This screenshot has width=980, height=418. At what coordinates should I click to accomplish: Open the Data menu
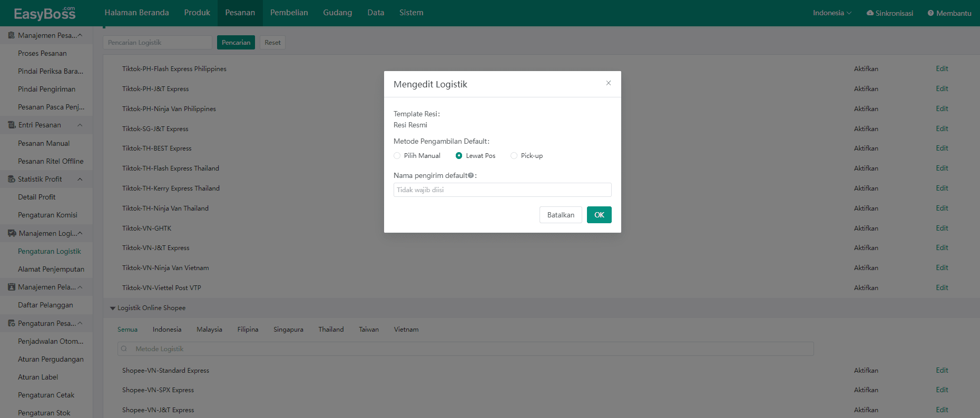(376, 13)
